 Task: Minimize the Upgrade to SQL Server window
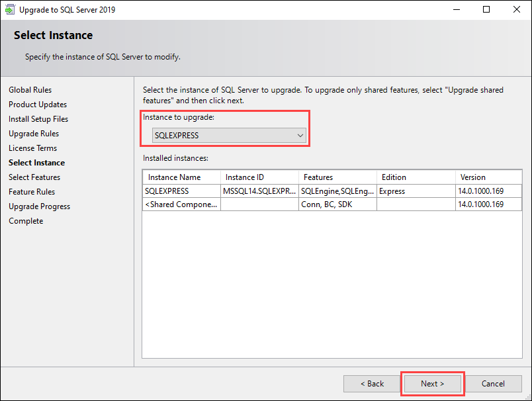456,10
